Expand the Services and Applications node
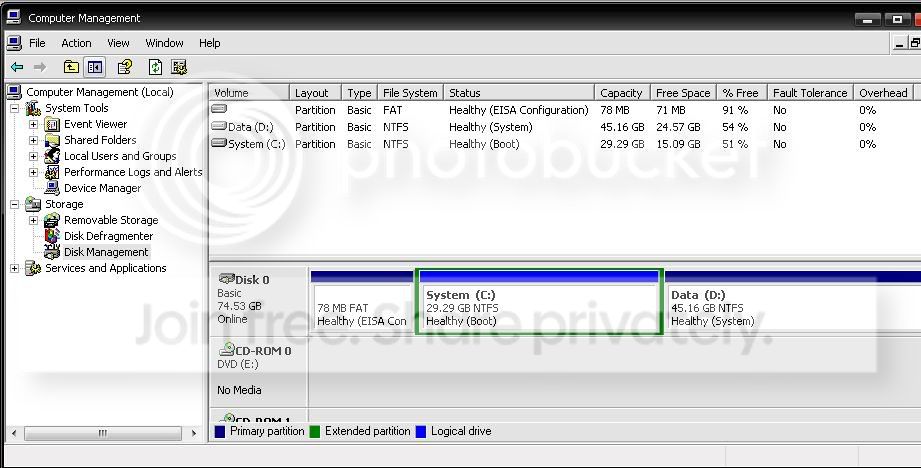Viewport: 921px width, 468px height. (15, 268)
